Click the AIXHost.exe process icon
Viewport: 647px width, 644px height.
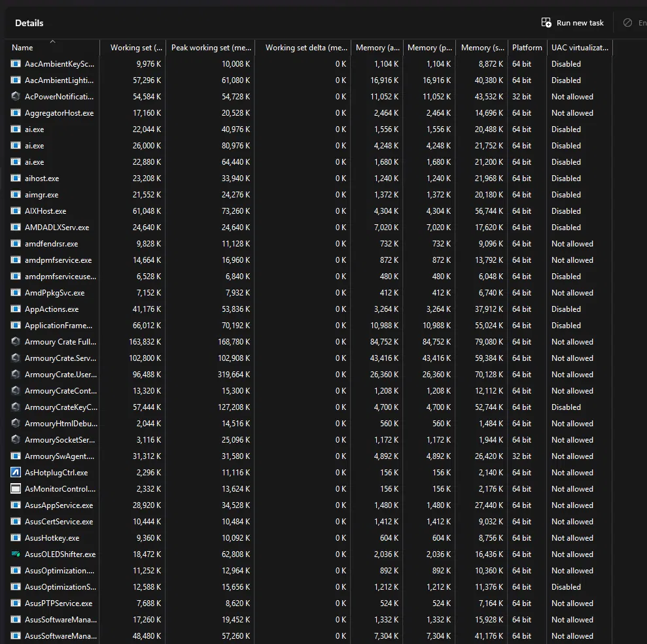(x=16, y=211)
